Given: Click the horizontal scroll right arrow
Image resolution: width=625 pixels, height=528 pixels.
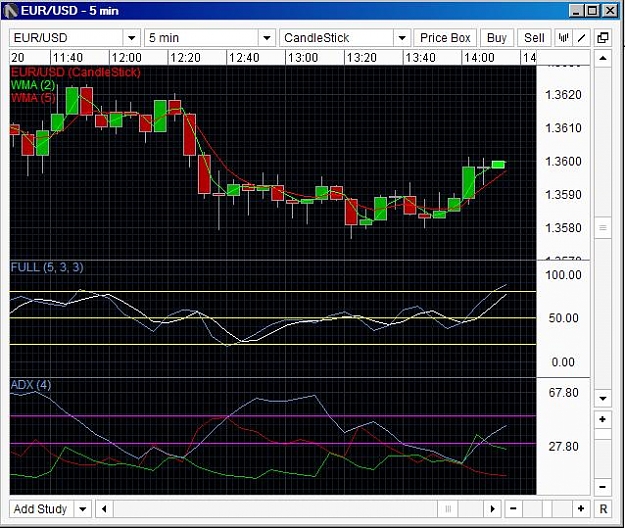Looking at the screenshot, I should coord(493,509).
